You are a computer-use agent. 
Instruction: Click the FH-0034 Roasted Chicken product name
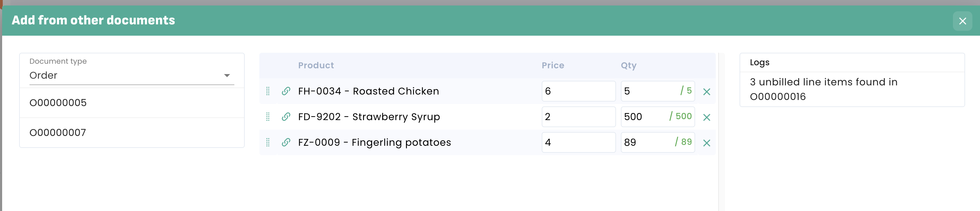tap(368, 91)
